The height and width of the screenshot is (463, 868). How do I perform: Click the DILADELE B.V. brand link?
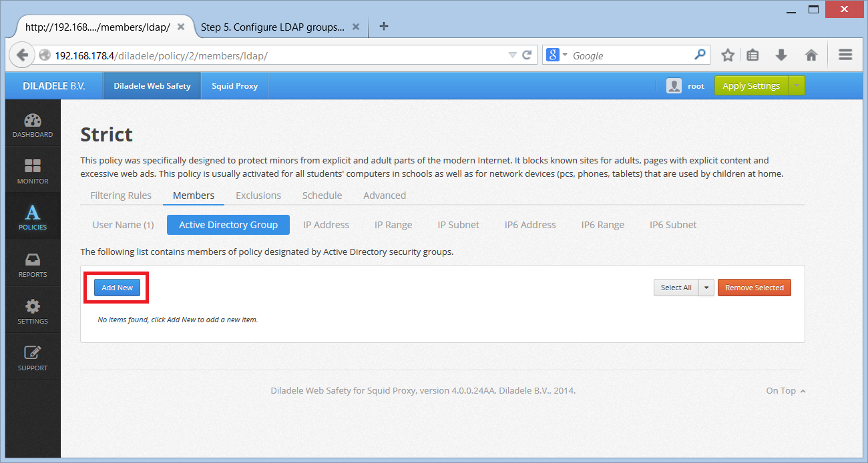click(x=54, y=86)
